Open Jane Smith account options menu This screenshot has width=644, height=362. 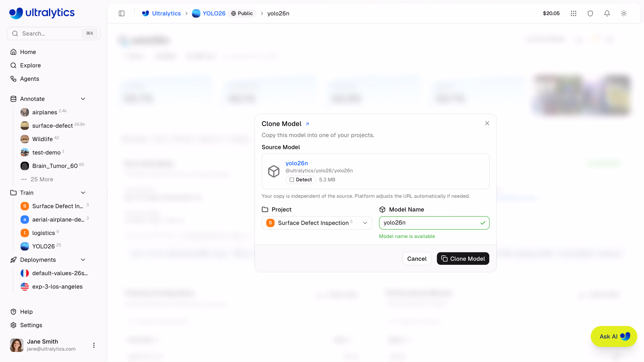tap(94, 345)
